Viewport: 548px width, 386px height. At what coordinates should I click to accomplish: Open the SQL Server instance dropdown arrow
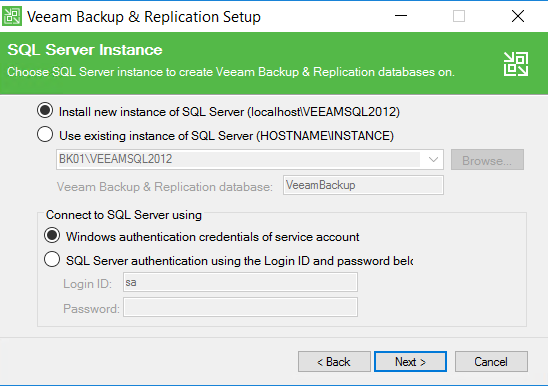[x=433, y=159]
